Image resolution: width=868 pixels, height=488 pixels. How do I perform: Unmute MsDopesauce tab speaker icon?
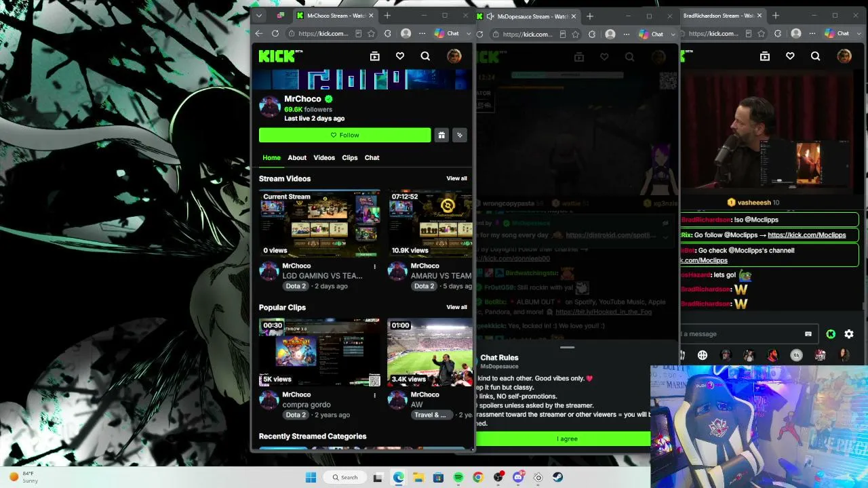tap(490, 16)
